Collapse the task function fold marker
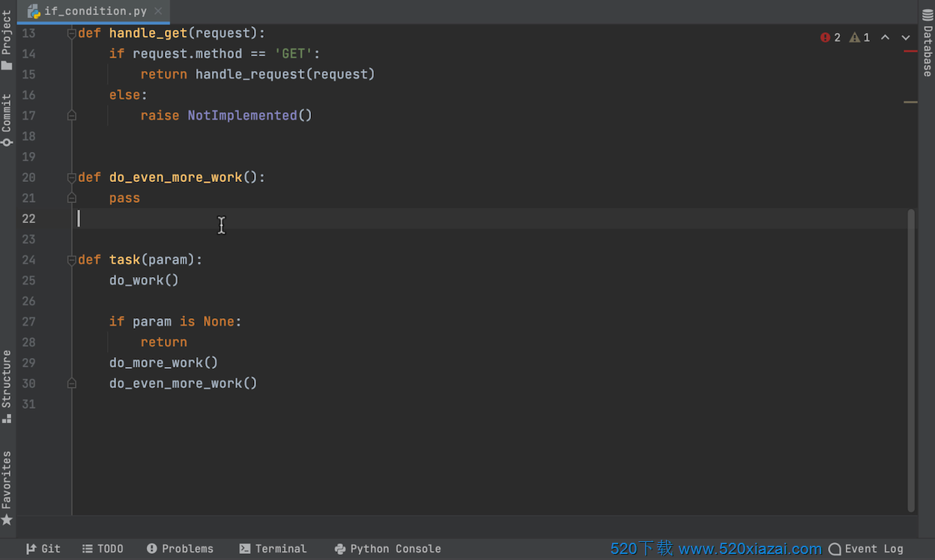Viewport: 935px width, 560px height. (72, 260)
